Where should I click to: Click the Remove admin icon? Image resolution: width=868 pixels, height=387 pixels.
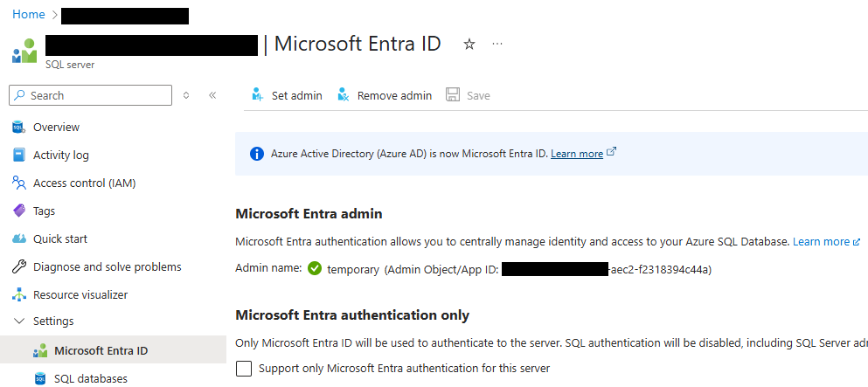[344, 95]
